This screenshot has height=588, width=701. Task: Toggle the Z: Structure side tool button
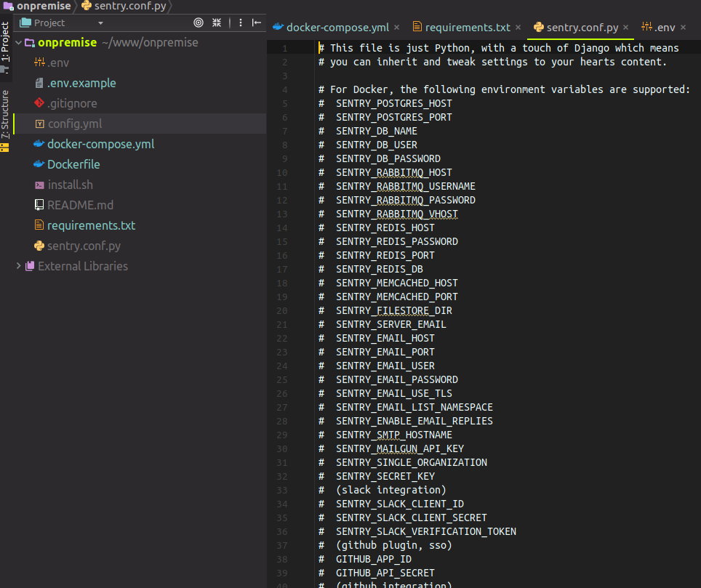5,121
